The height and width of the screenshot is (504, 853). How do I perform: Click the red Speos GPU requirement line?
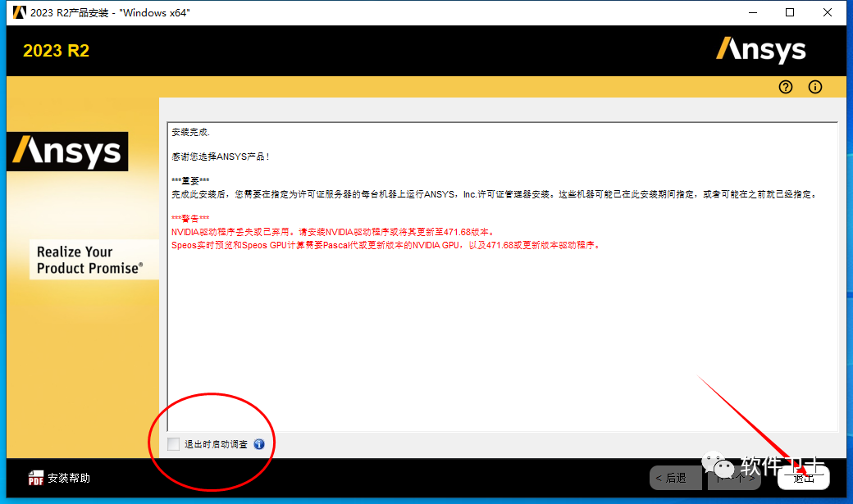point(385,245)
